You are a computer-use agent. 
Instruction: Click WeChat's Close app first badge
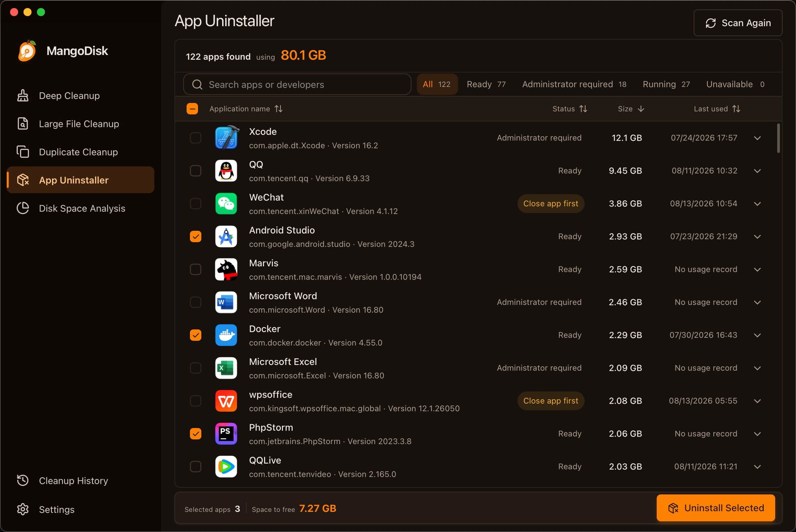click(551, 204)
